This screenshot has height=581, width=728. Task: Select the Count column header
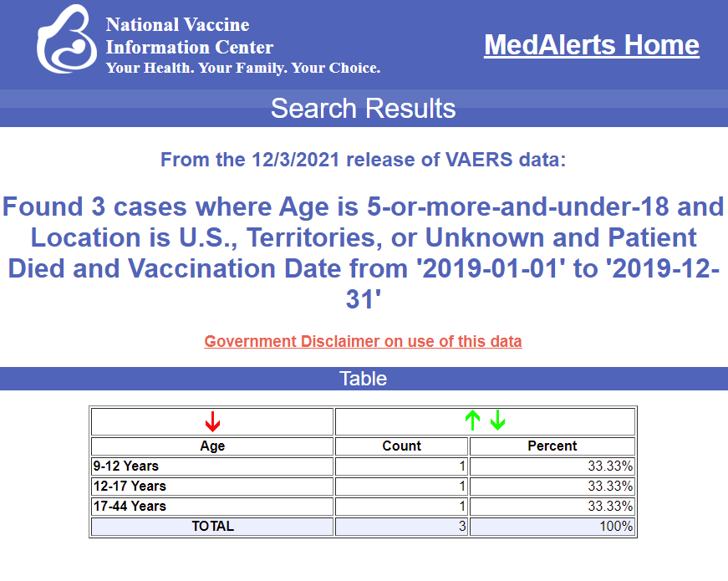click(x=401, y=446)
